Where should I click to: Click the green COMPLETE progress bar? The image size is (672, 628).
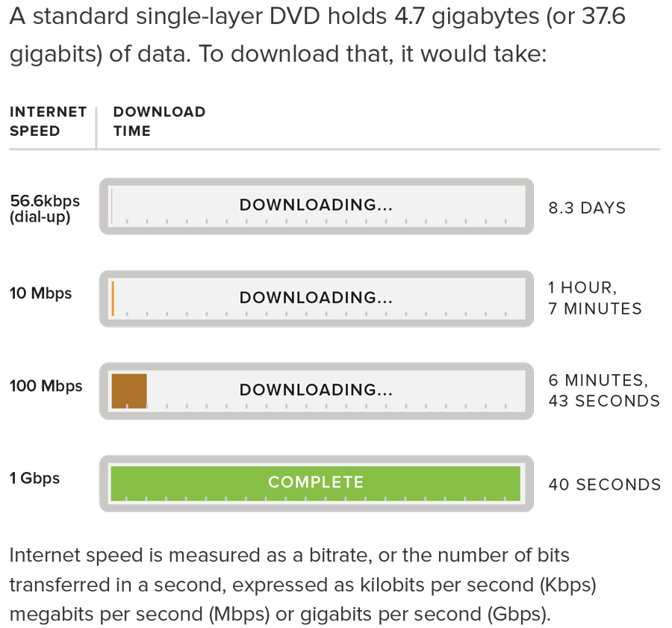(x=316, y=484)
